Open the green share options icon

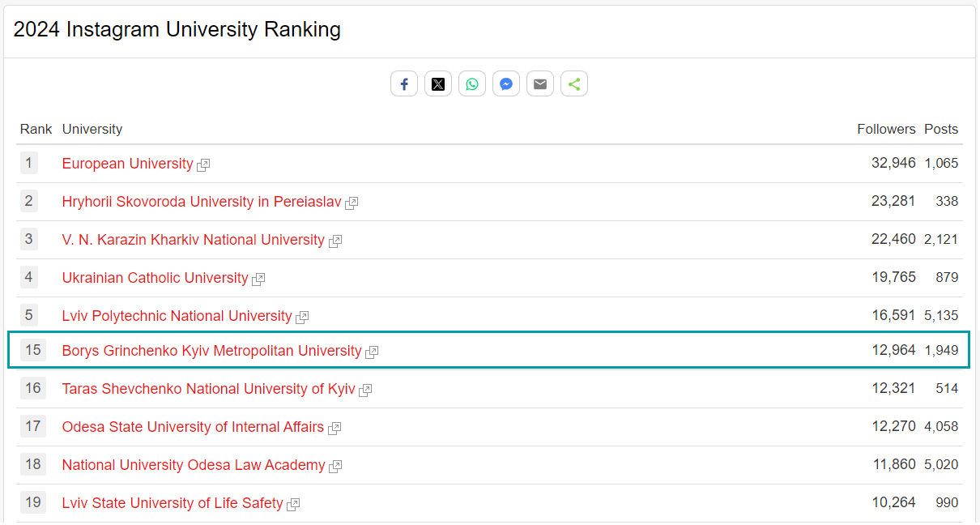coord(574,84)
